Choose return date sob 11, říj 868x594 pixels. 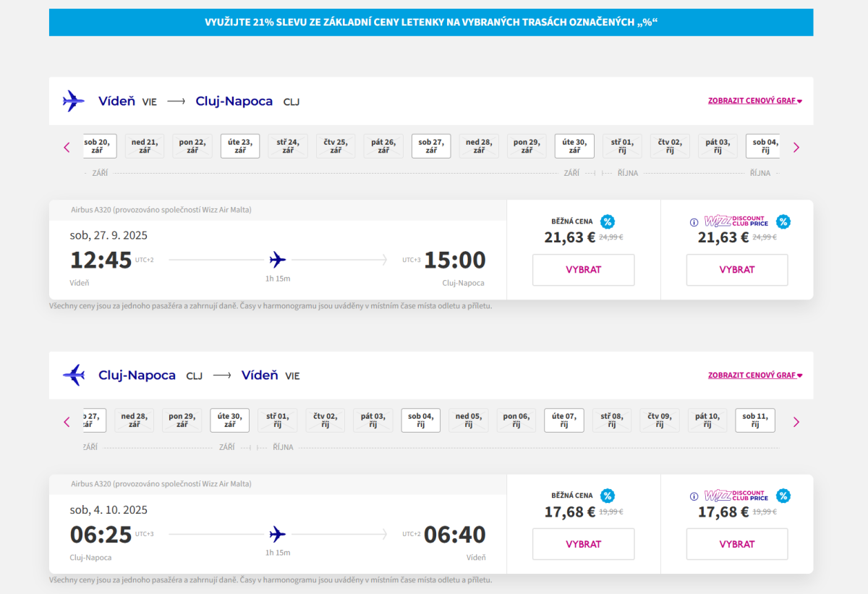[754, 420]
